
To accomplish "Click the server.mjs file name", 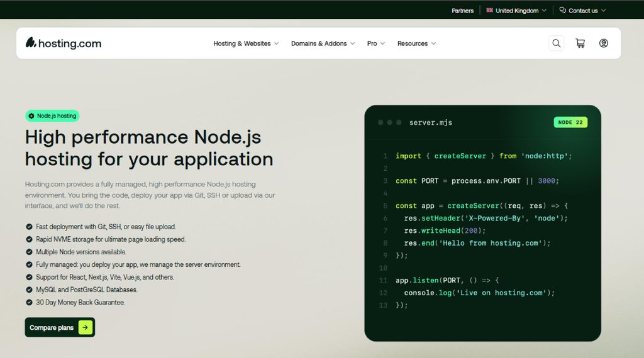I will coord(430,122).
